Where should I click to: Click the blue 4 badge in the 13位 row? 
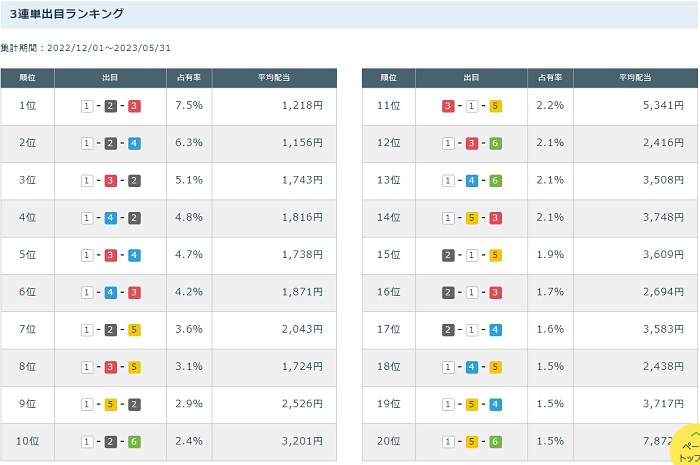(472, 180)
